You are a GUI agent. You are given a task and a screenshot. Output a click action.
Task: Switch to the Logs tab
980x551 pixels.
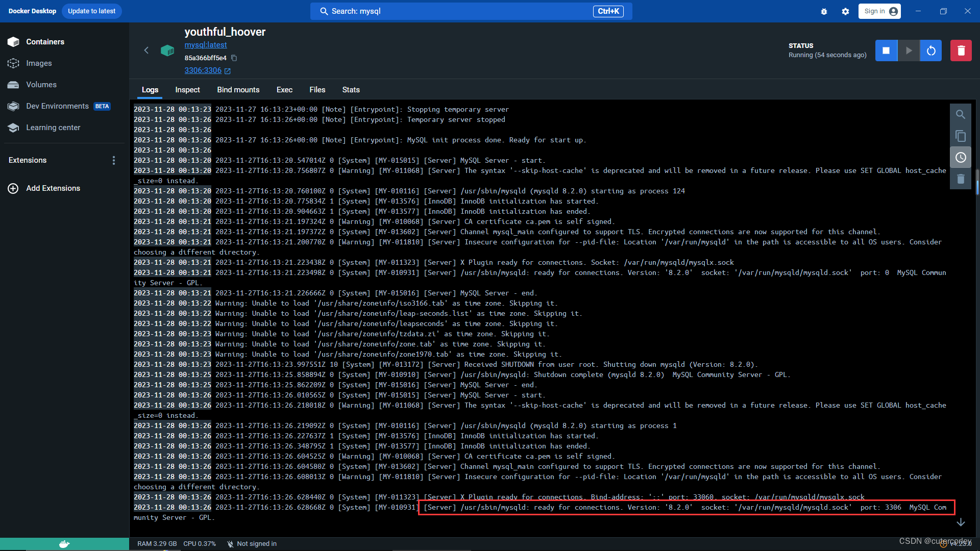click(x=150, y=90)
